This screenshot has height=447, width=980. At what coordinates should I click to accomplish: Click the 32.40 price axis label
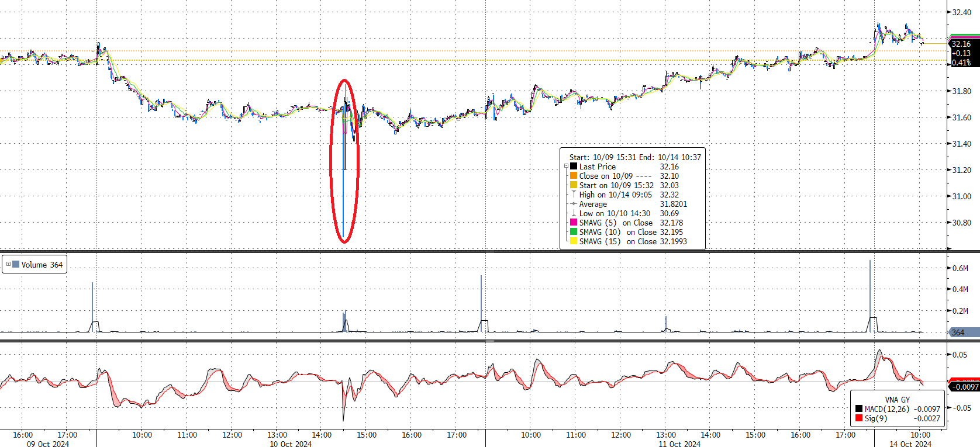point(962,12)
